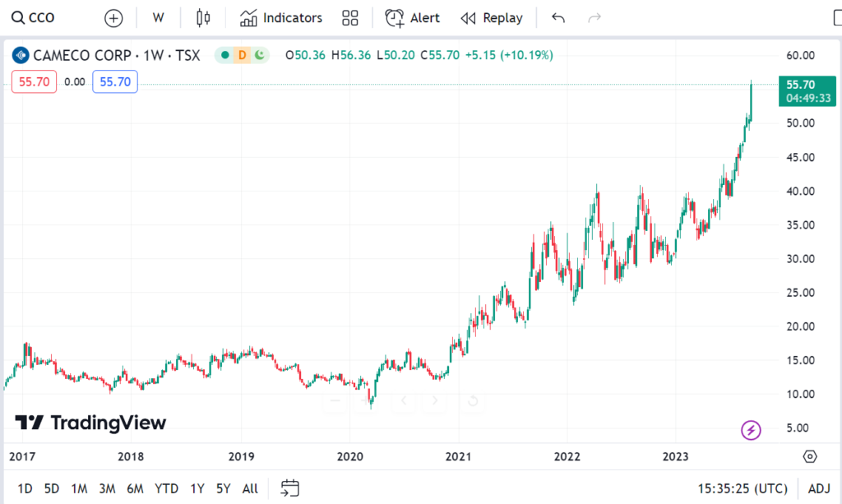
Task: Open chart settings gear icon
Action: (x=810, y=456)
